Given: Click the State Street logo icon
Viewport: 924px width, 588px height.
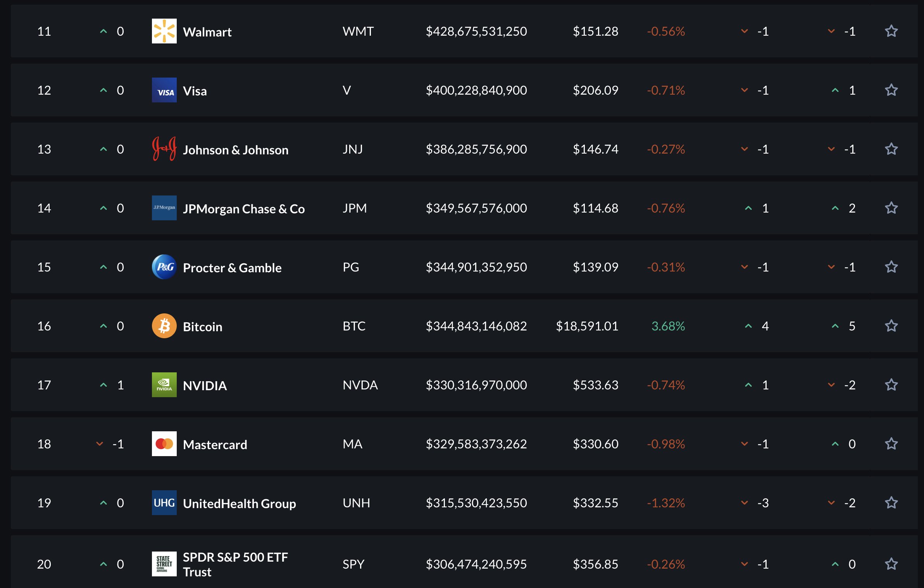Looking at the screenshot, I should tap(164, 564).
